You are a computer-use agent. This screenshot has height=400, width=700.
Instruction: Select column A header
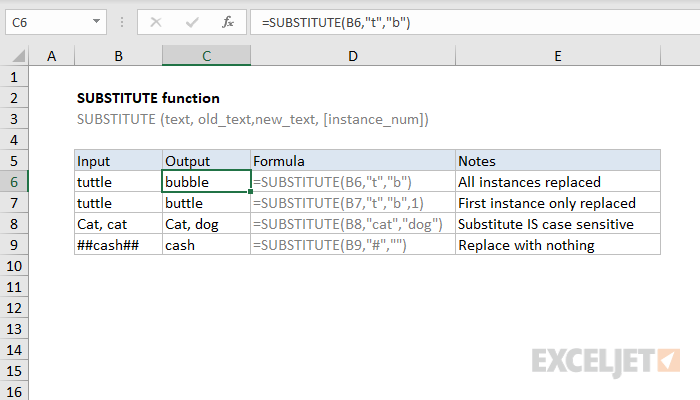coord(53,57)
